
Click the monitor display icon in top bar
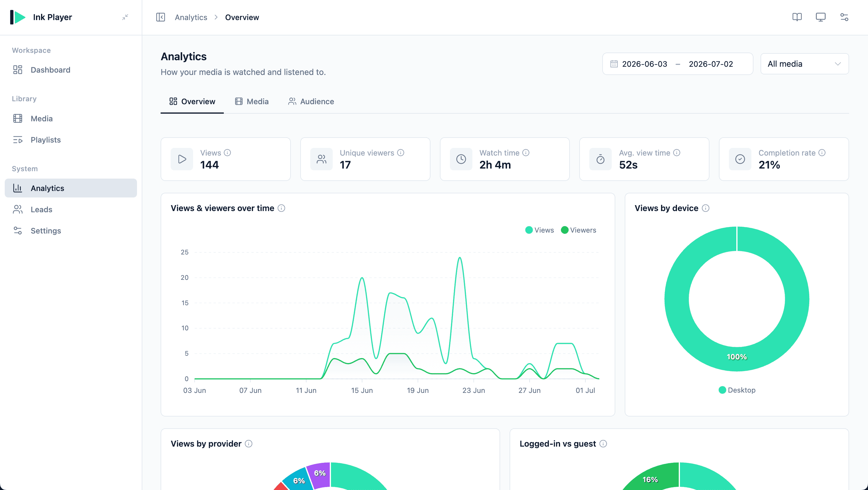point(820,17)
